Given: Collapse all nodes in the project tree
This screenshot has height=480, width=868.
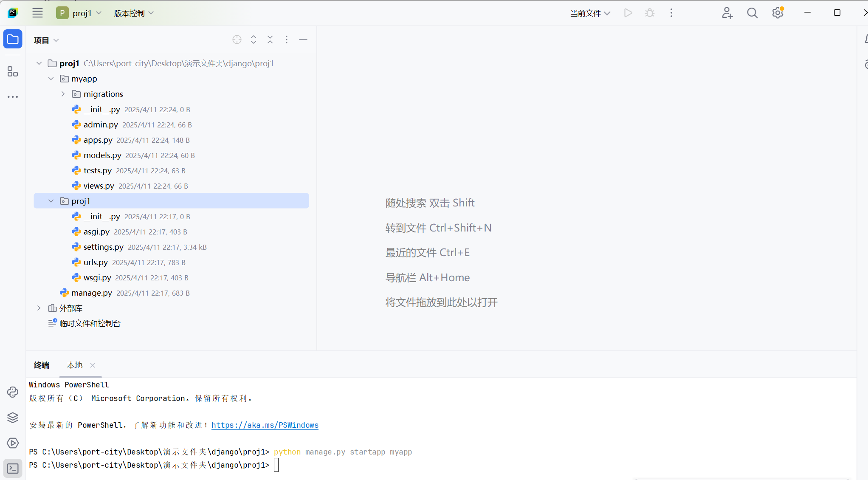Looking at the screenshot, I should 270,40.
